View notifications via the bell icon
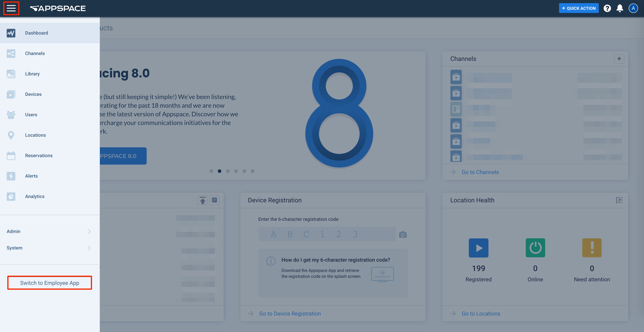 pyautogui.click(x=620, y=8)
